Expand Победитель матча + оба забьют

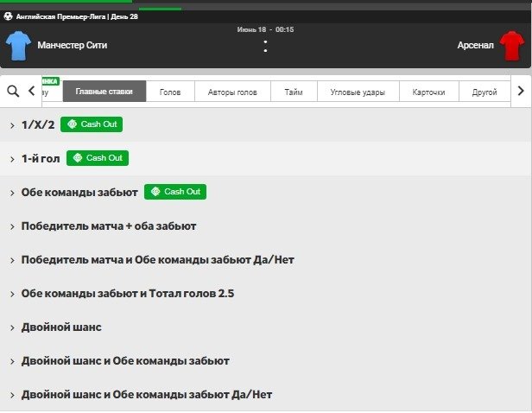point(108,226)
